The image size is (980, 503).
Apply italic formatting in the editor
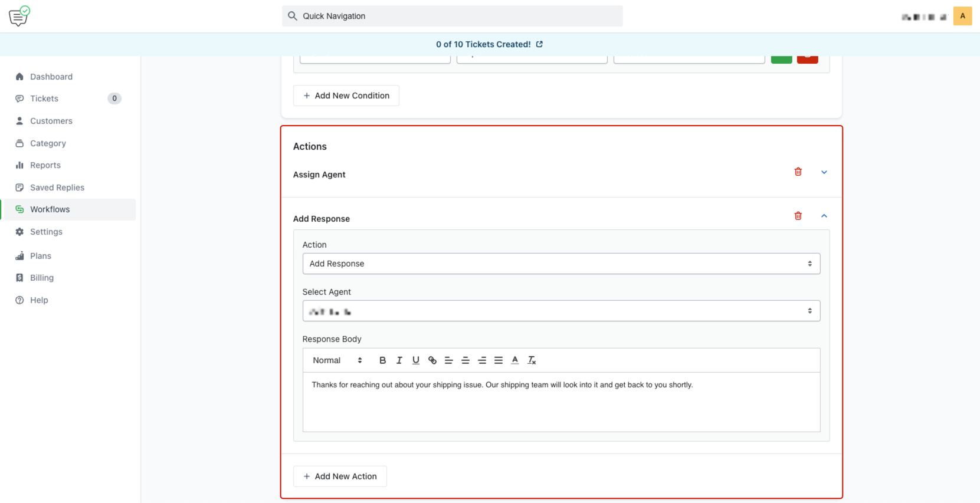pos(399,360)
